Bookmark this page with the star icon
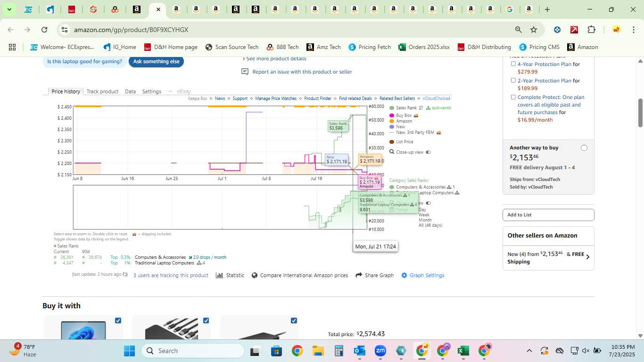 point(534,30)
